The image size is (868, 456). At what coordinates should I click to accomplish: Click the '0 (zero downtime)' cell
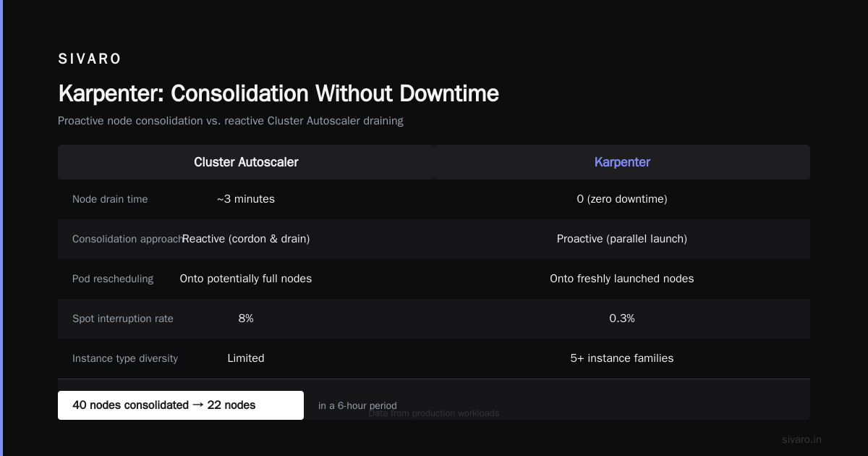(x=622, y=199)
